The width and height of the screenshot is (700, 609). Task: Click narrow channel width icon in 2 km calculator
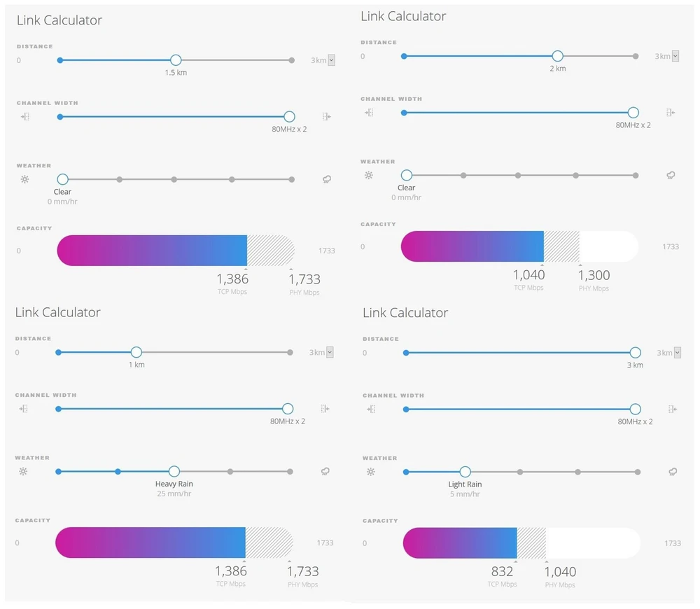coord(369,112)
